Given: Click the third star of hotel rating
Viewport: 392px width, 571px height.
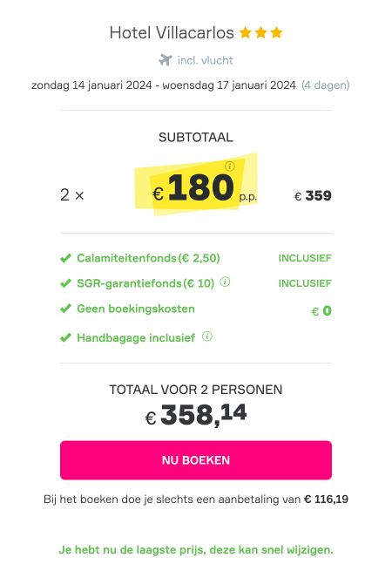Looking at the screenshot, I should [x=277, y=33].
